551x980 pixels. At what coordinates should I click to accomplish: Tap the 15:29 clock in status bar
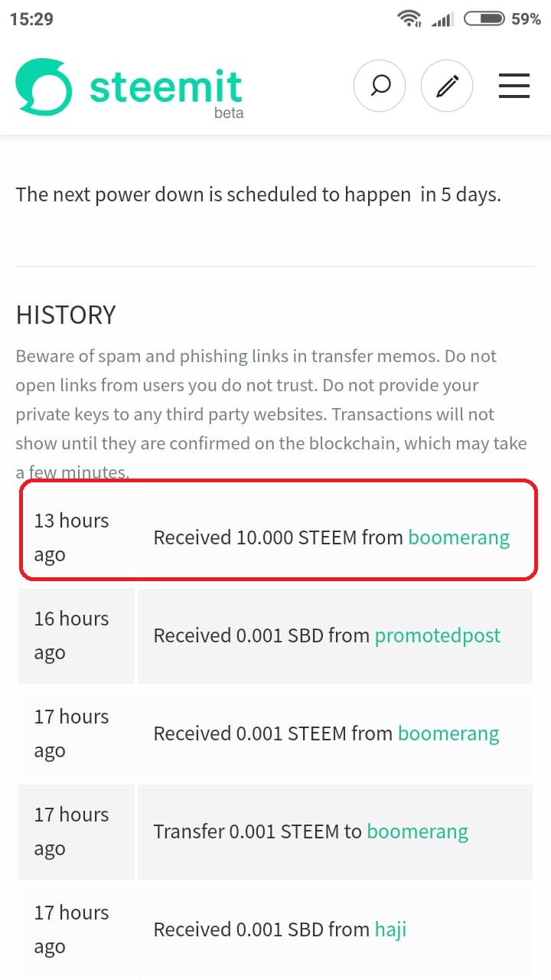31,19
